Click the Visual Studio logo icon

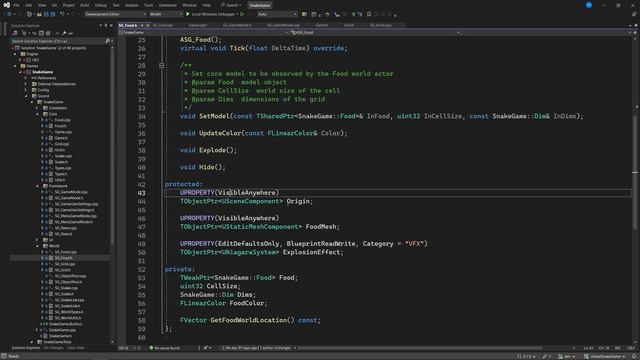click(7, 5)
